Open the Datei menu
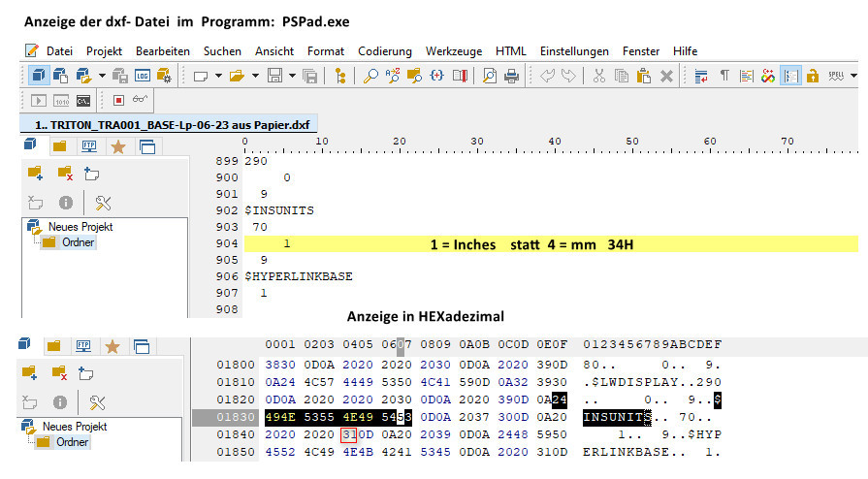Image resolution: width=868 pixels, height=479 pixels. click(59, 51)
